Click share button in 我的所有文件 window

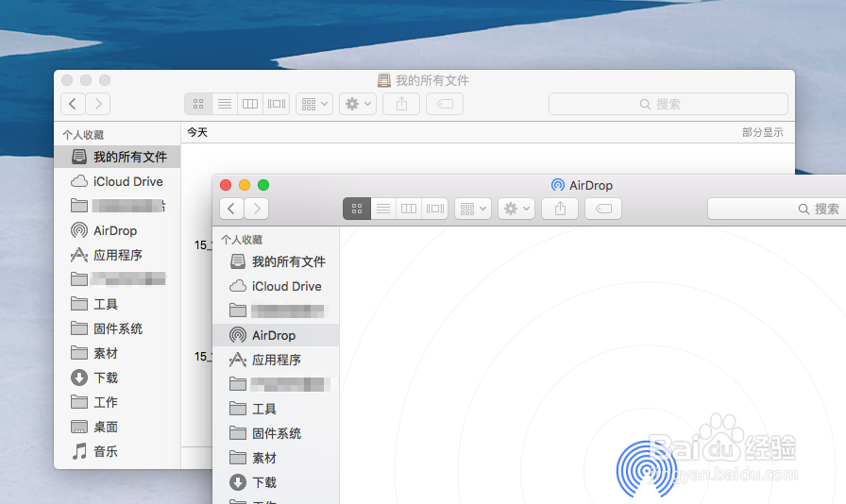click(401, 104)
